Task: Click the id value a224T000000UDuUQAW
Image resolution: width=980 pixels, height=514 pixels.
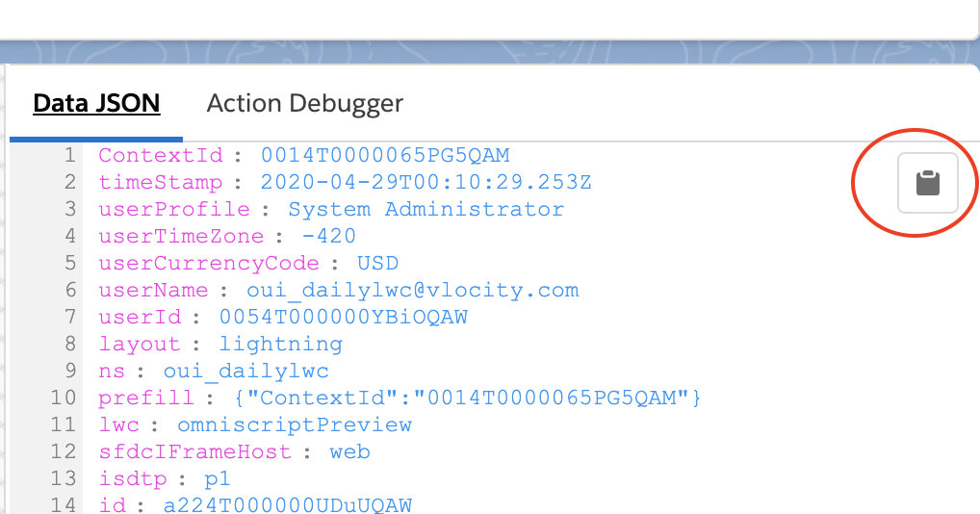Action: pyautogui.click(x=288, y=504)
